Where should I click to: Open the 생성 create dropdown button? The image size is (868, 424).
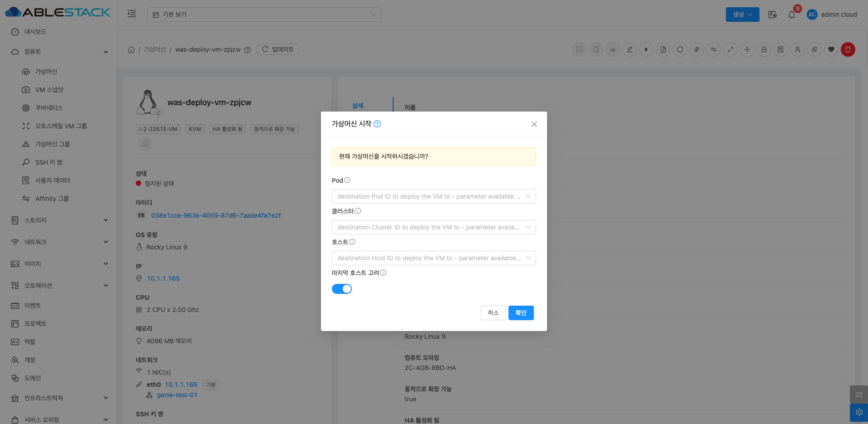(742, 15)
